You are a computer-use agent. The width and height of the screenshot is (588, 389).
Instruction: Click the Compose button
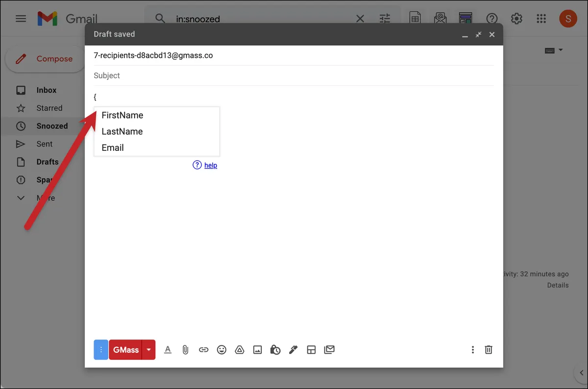point(45,59)
